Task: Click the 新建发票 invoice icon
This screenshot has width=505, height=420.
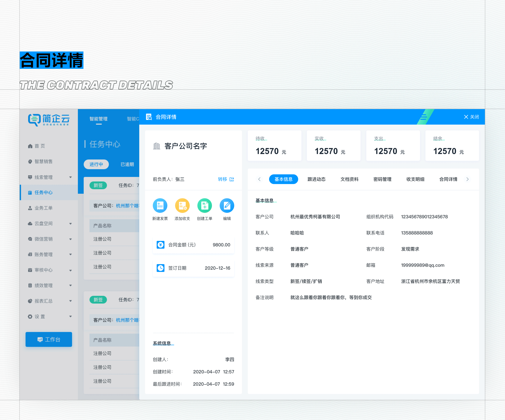Action: [160, 206]
